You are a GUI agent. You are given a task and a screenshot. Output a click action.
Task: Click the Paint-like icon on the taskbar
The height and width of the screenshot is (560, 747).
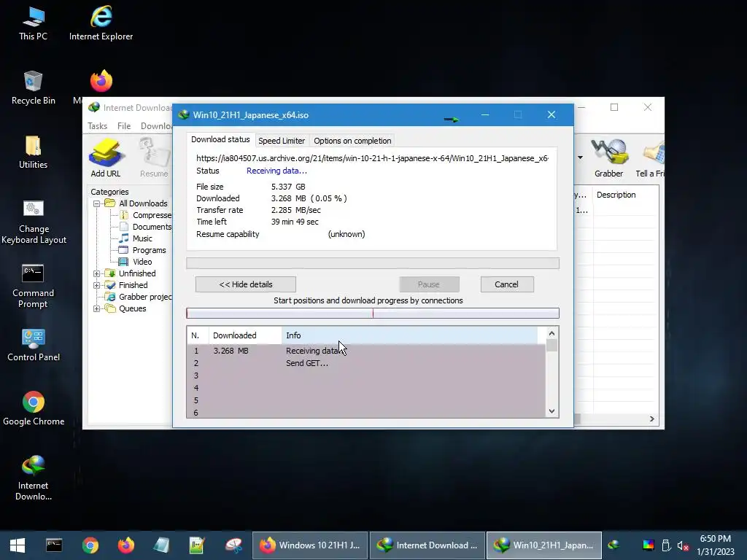pos(233,545)
